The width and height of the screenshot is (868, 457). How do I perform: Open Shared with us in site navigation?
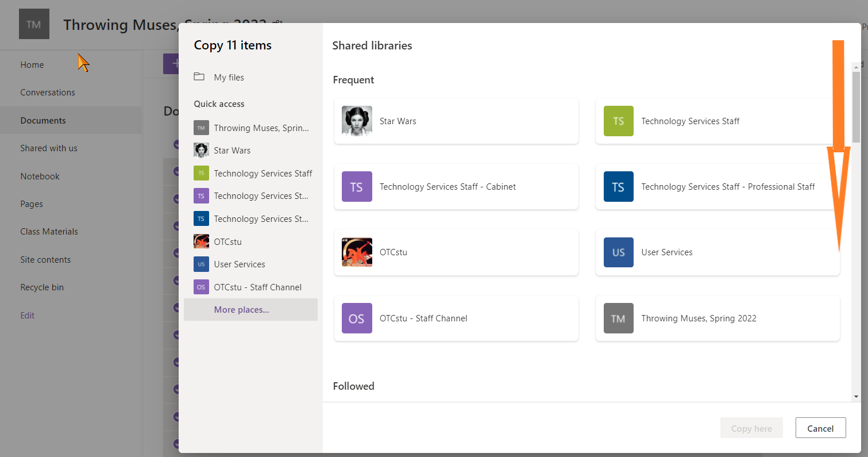pyautogui.click(x=49, y=148)
